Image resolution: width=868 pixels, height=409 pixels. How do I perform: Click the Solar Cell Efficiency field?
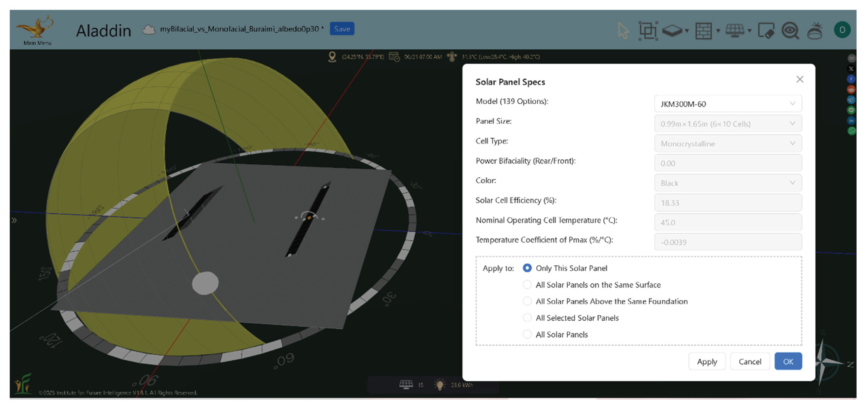click(728, 203)
